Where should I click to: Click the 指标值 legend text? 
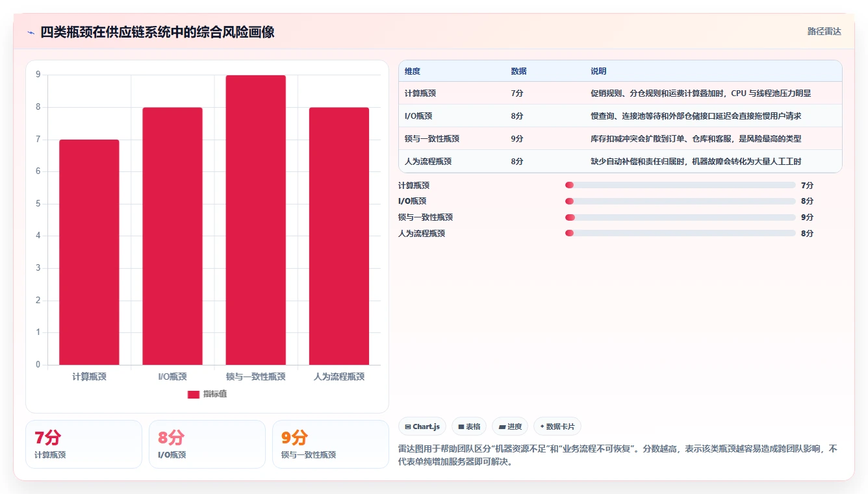pyautogui.click(x=215, y=394)
